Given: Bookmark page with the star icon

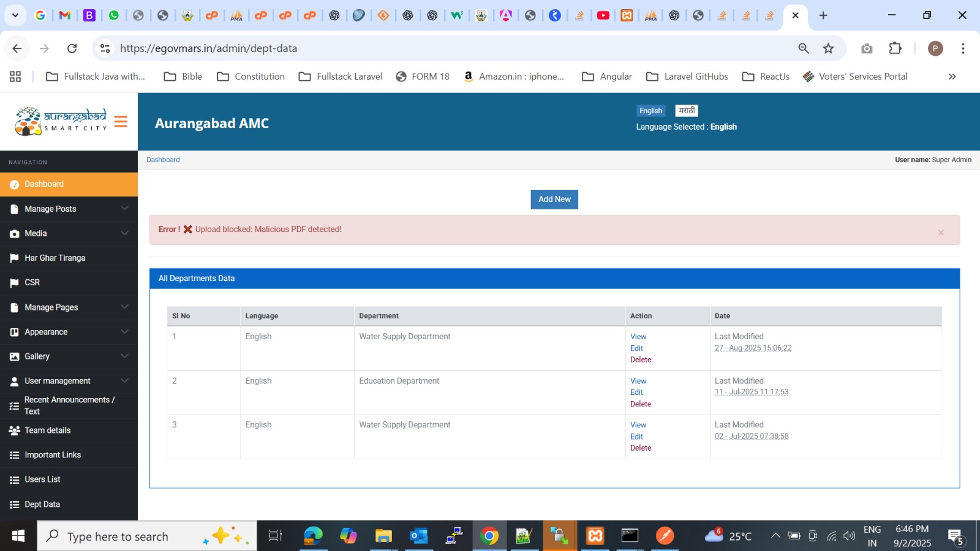Looking at the screenshot, I should tap(829, 48).
